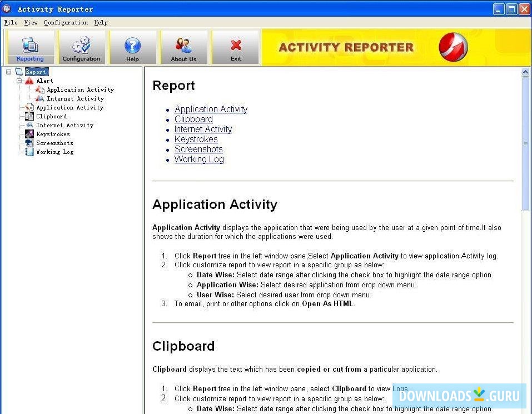Image resolution: width=532 pixels, height=414 pixels.
Task: Open the Help menu in menu bar
Action: 101,22
